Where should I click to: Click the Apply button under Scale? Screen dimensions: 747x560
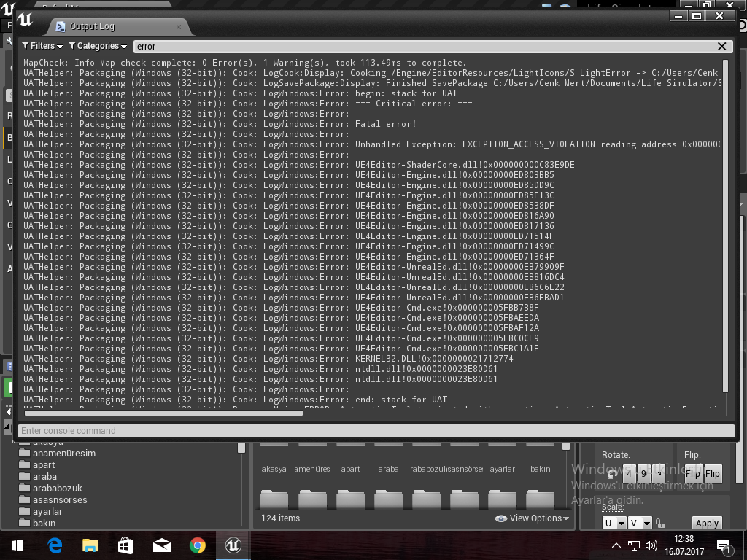pos(706,524)
